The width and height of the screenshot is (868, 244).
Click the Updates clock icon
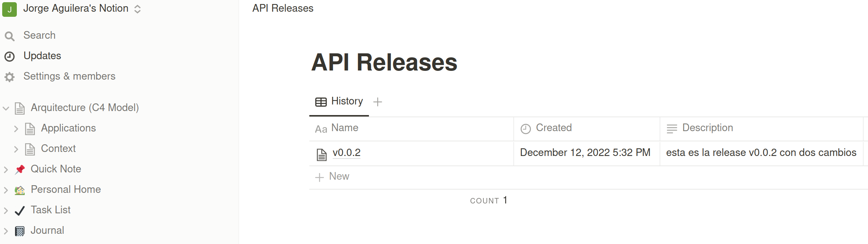[x=10, y=56]
